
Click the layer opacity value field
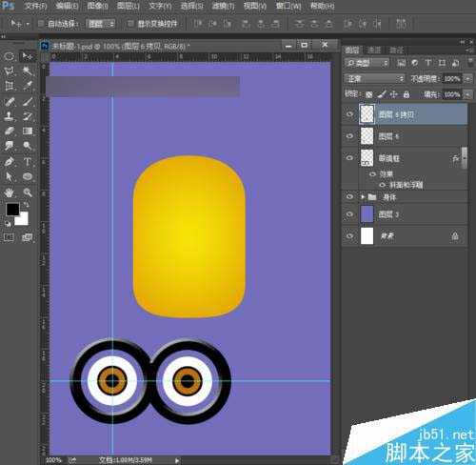pos(452,78)
